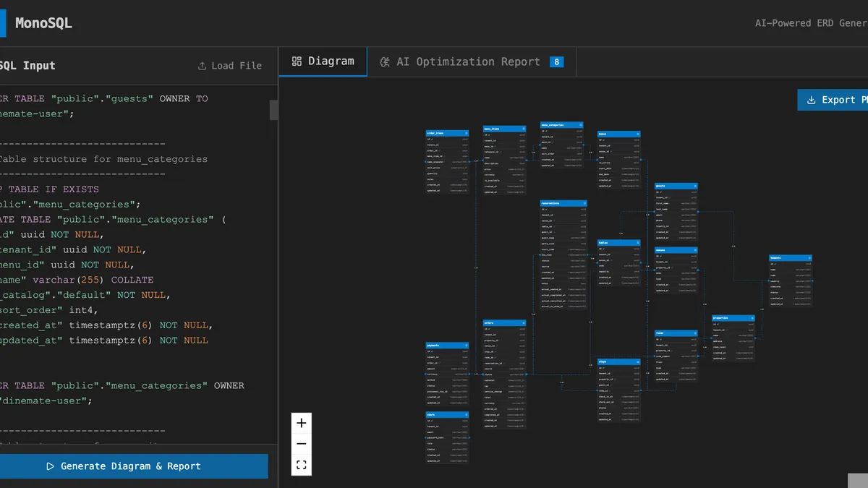Click the method row in payments table

click(x=447, y=380)
